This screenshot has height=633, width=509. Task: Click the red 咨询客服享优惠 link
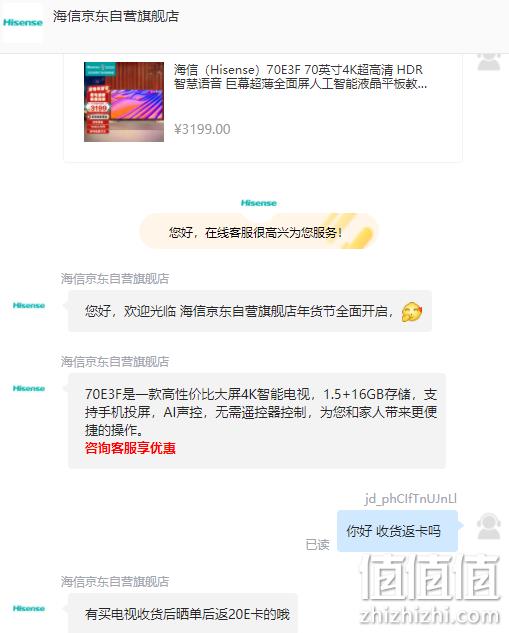(130, 448)
